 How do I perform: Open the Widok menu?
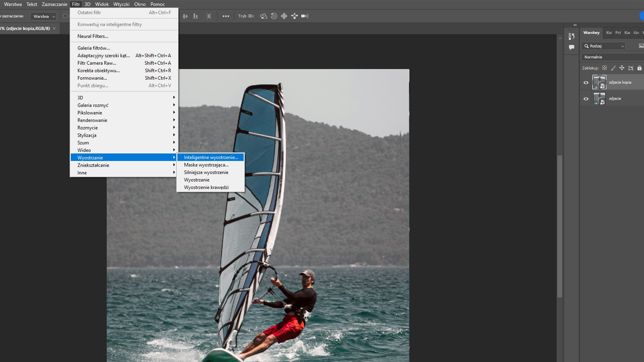(x=102, y=4)
